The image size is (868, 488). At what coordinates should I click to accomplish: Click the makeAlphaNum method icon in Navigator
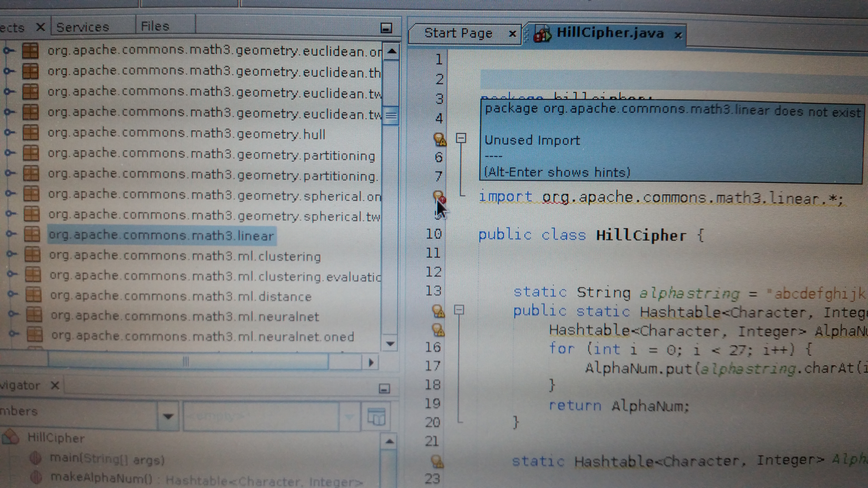[x=36, y=478]
